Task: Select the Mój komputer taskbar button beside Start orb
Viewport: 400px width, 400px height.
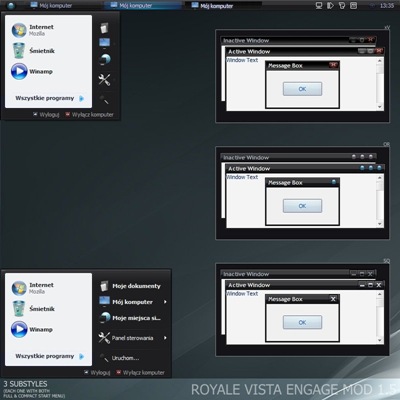Action: click(x=63, y=5)
